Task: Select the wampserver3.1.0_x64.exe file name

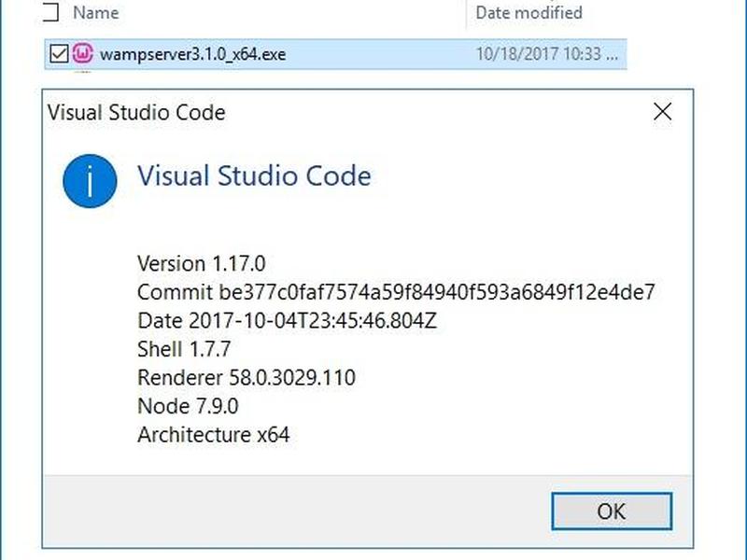Action: (193, 54)
